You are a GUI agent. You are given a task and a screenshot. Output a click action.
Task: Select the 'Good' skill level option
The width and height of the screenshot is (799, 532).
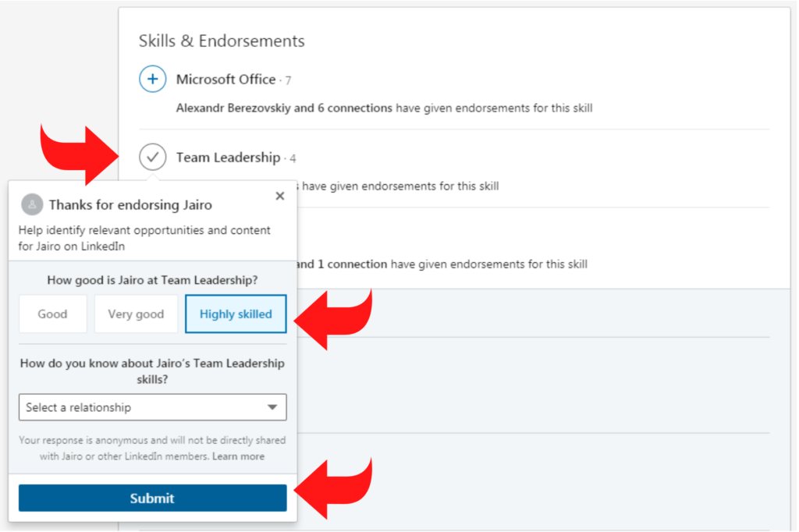(x=52, y=314)
